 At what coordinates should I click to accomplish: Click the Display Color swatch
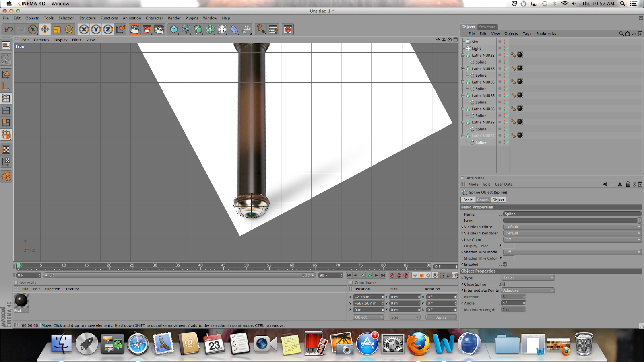508,246
